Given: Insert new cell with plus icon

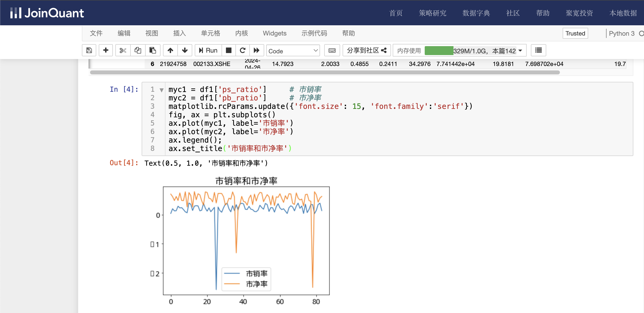Looking at the screenshot, I should [106, 51].
